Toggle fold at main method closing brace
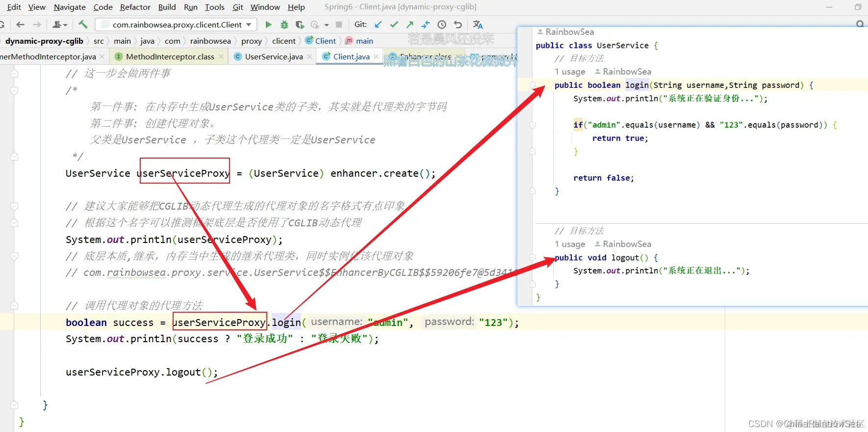 click(14, 405)
